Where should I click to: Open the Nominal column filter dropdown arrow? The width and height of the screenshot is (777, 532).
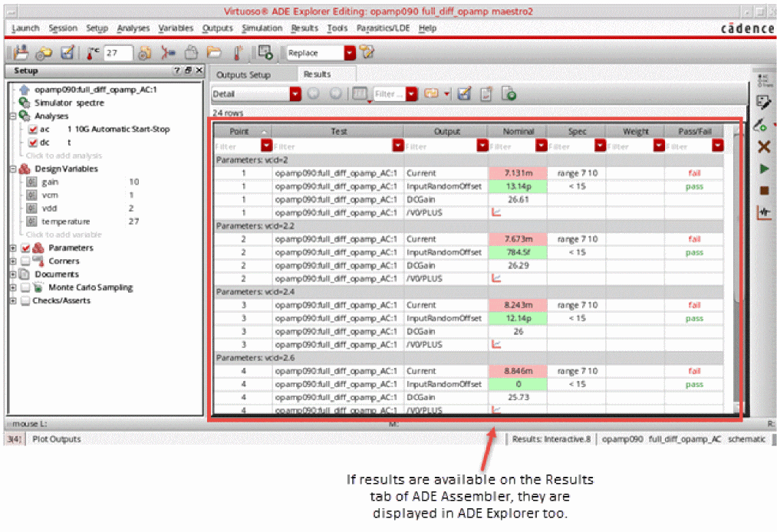(x=541, y=146)
